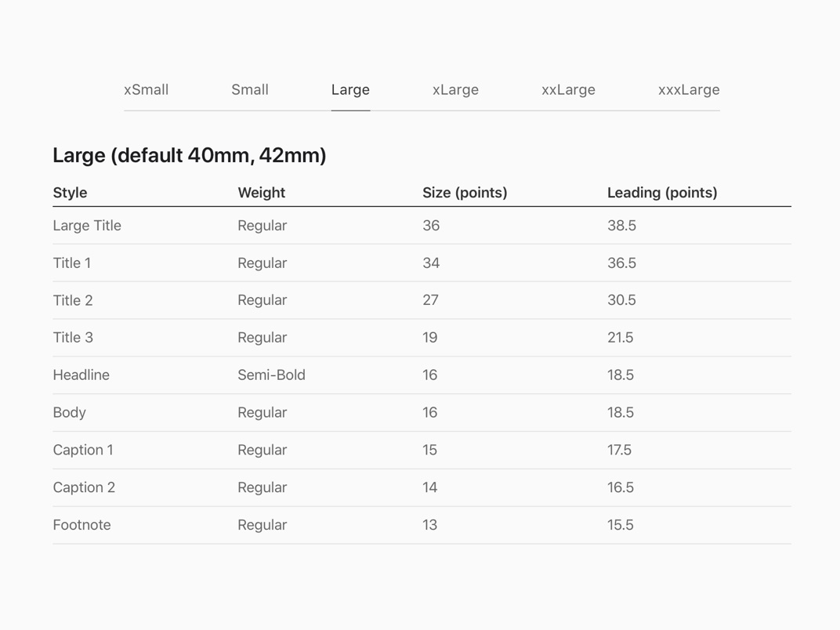This screenshot has height=630, width=840.
Task: Click the Caption 2 style cell
Action: click(x=84, y=487)
